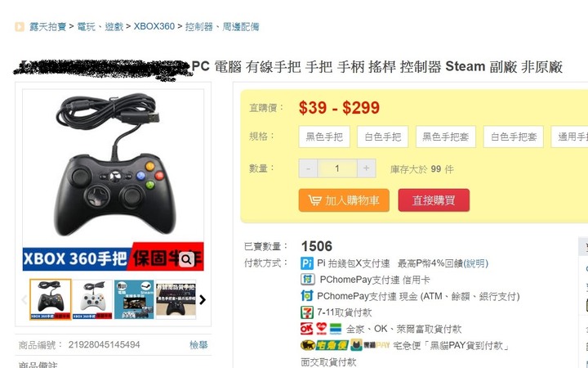Click the OK convenience store logo icon
The width and height of the screenshot is (588, 368).
point(306,329)
